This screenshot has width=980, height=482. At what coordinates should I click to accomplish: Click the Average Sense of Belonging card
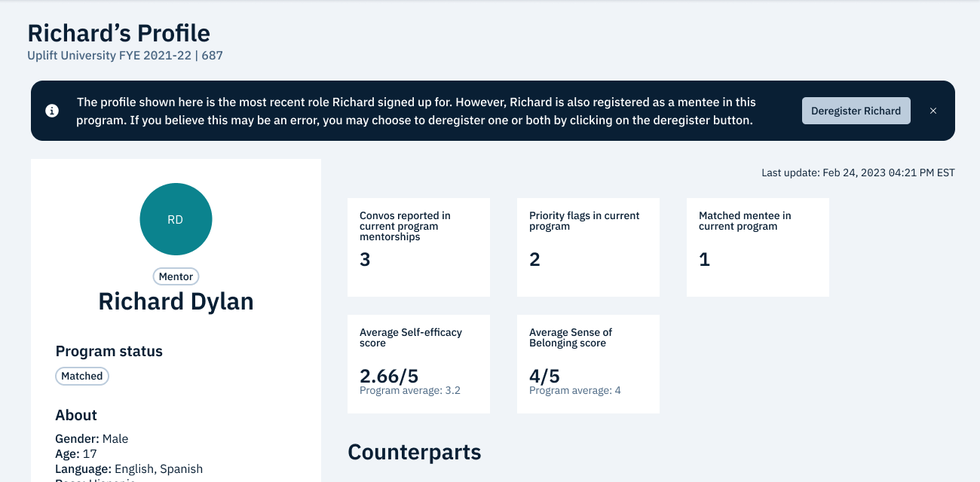pyautogui.click(x=588, y=364)
